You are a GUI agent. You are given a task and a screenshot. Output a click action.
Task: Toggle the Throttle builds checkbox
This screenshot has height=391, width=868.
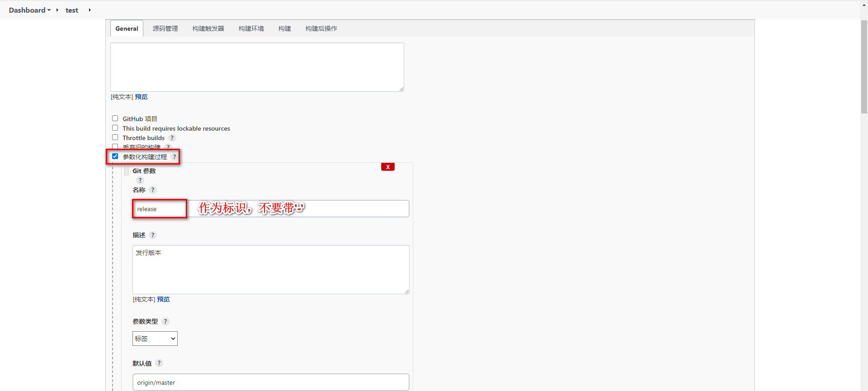(x=115, y=137)
